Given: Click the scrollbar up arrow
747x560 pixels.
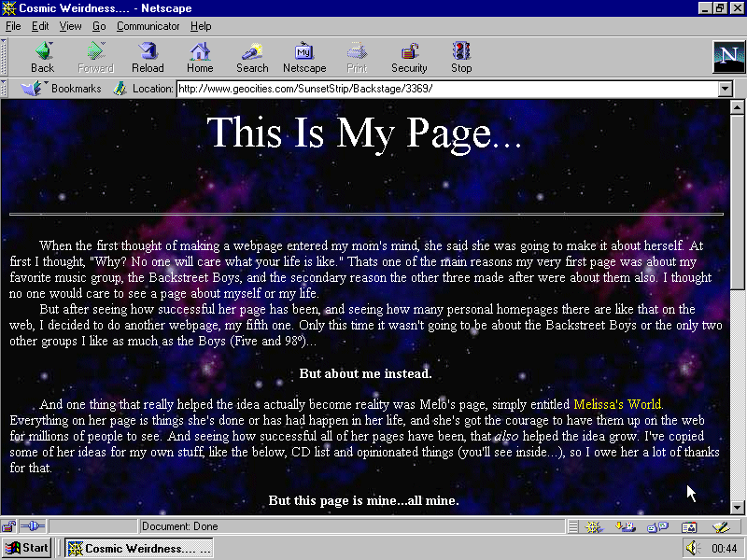Looking at the screenshot, I should (x=737, y=107).
